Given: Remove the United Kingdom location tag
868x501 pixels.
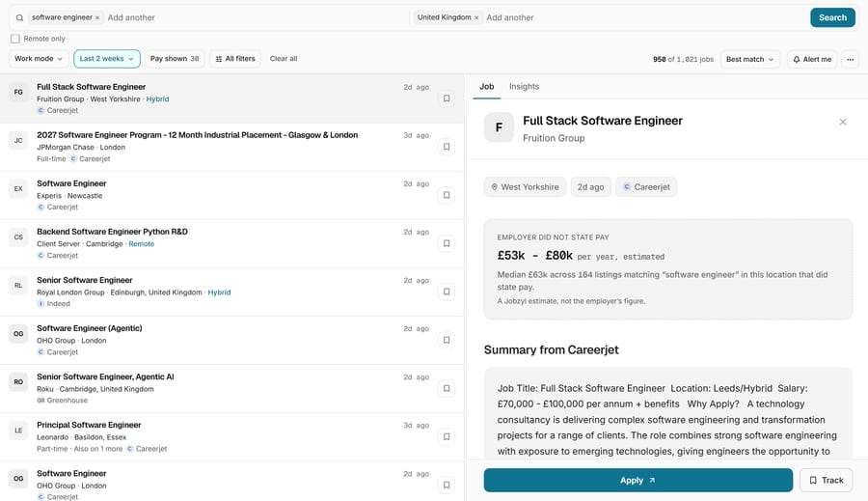Looking at the screenshot, I should coord(476,17).
